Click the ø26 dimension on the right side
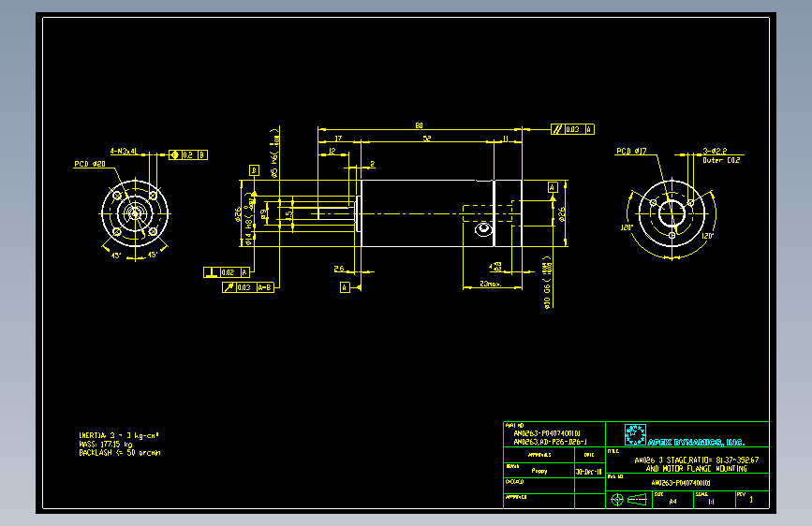This screenshot has height=526, width=812. pos(562,214)
